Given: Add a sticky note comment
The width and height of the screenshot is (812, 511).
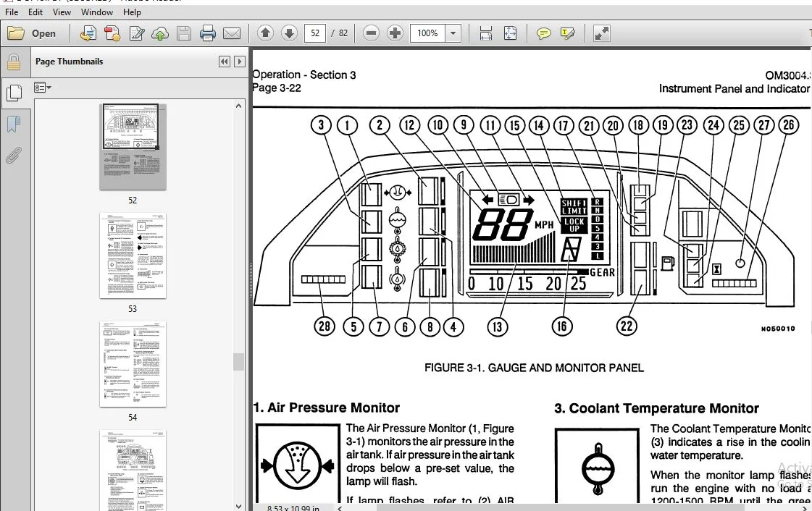Looking at the screenshot, I should pos(543,33).
